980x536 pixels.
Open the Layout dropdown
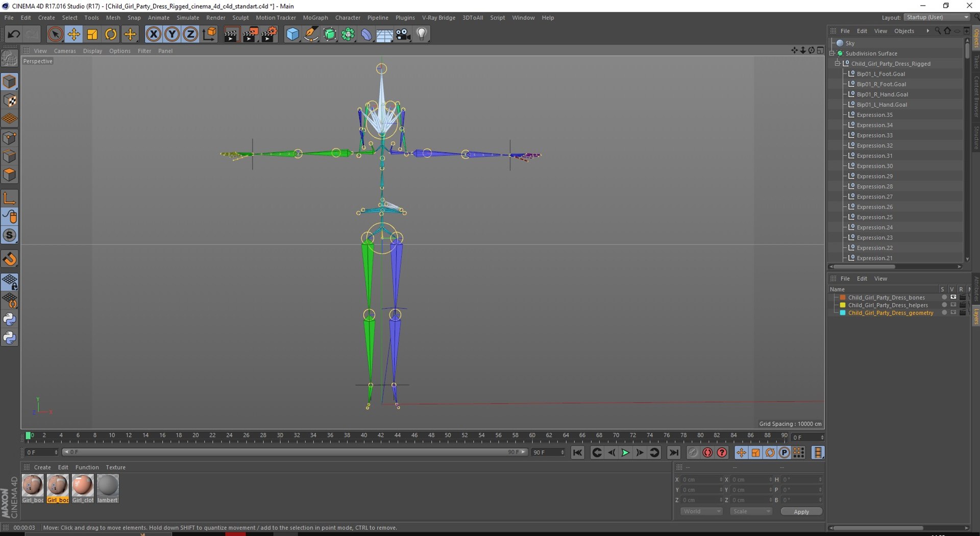pos(937,17)
